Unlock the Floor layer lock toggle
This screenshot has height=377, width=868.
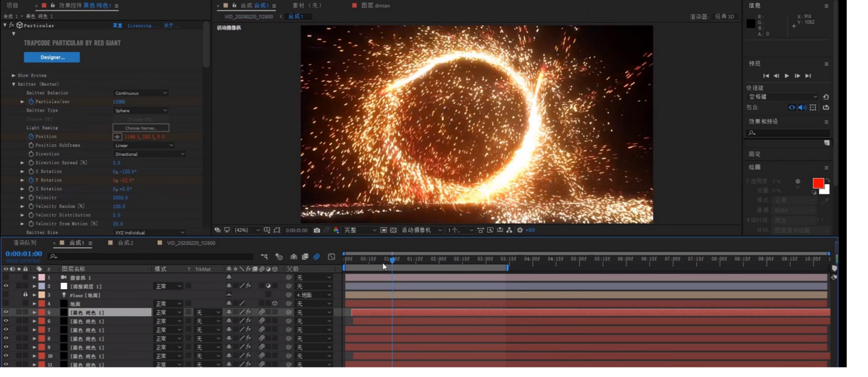pyautogui.click(x=25, y=295)
